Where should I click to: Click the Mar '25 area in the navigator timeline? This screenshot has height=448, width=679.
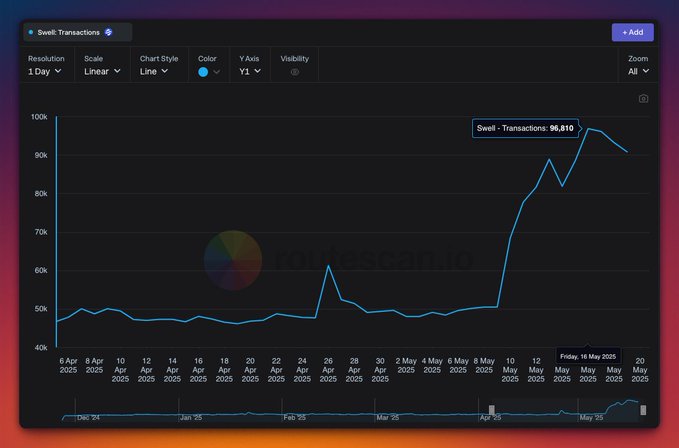(x=387, y=416)
